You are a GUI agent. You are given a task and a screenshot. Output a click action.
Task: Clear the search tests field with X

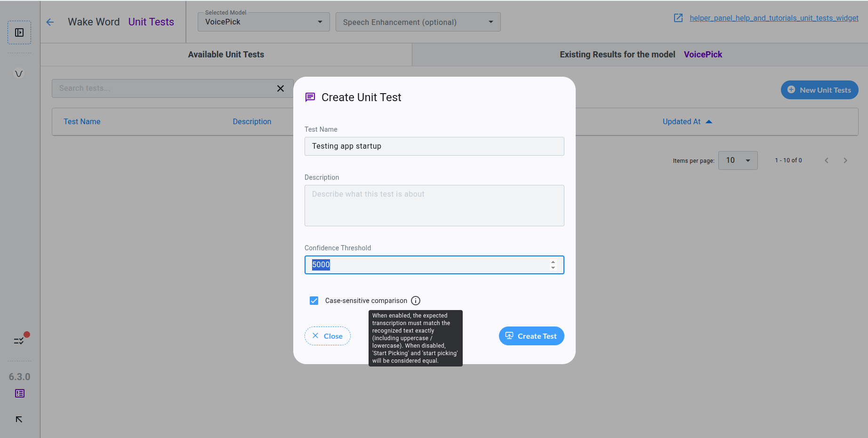281,88
